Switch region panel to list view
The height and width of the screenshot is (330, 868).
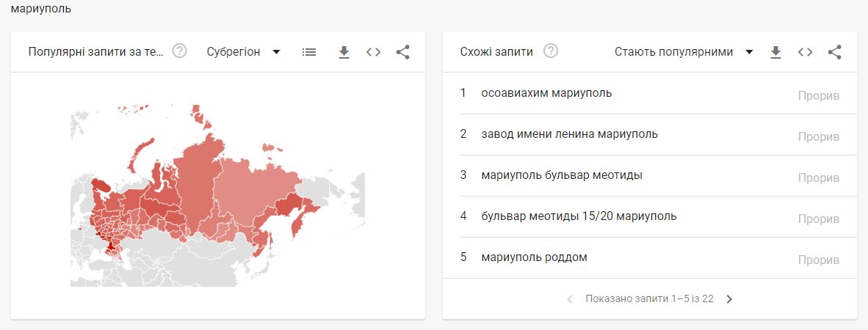pos(309,52)
